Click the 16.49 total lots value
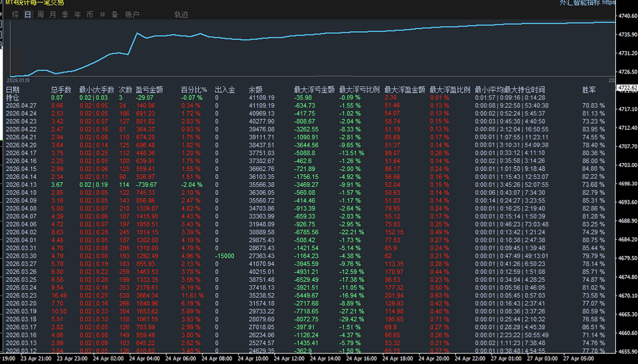 click(59, 296)
